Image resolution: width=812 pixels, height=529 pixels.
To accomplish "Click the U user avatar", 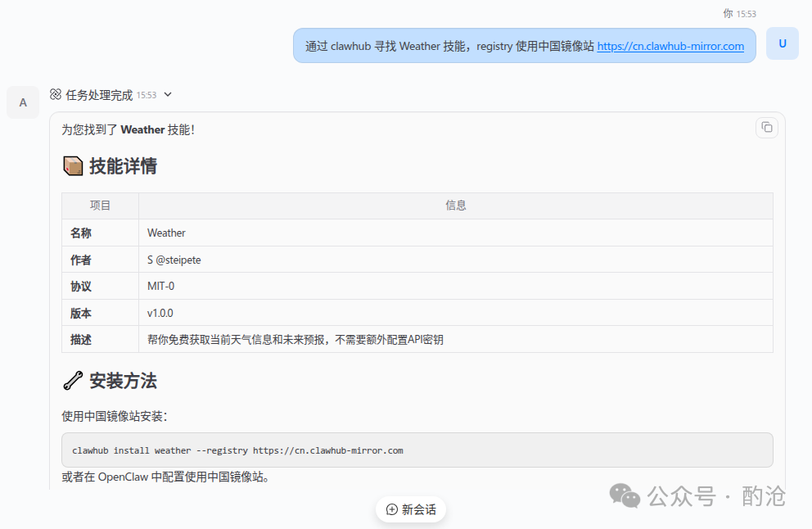I will pyautogui.click(x=782, y=43).
